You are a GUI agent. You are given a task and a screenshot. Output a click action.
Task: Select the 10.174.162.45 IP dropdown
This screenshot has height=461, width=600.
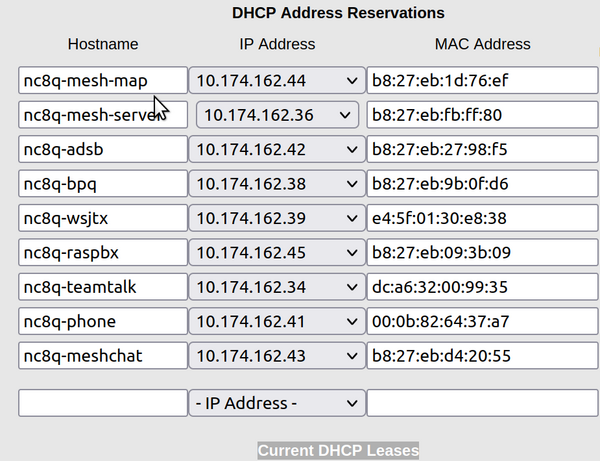[x=277, y=252]
